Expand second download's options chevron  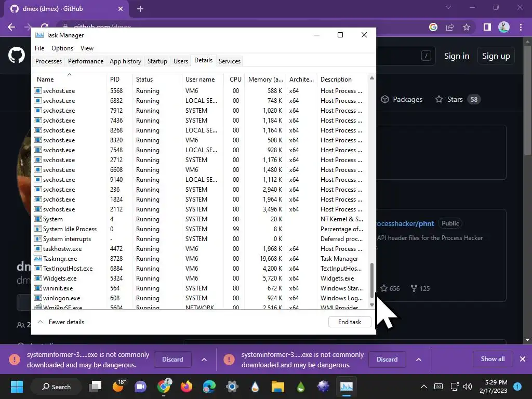tap(419, 360)
